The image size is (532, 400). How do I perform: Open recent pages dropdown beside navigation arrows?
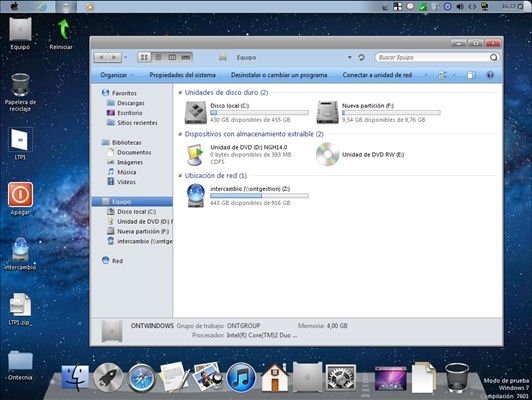[126, 57]
